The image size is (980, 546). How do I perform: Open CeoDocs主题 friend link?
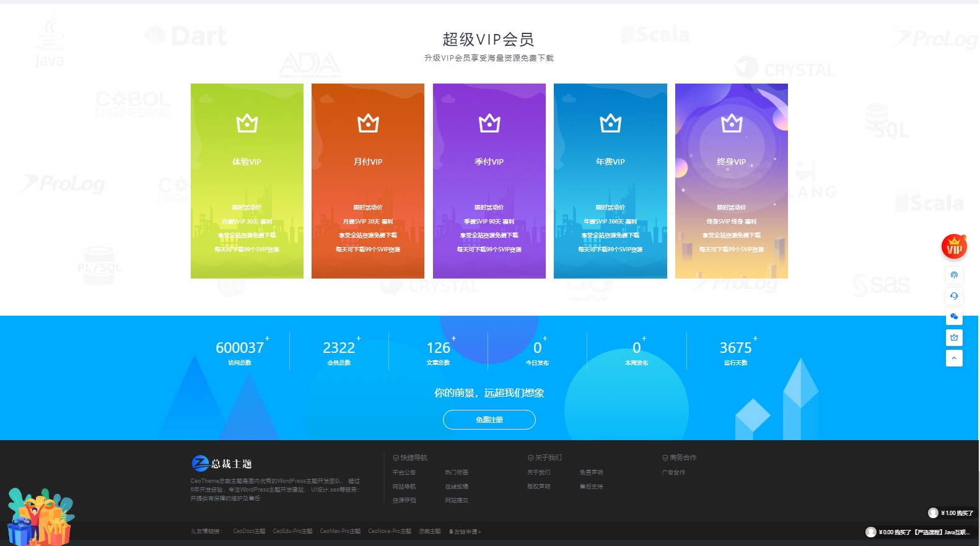click(249, 531)
